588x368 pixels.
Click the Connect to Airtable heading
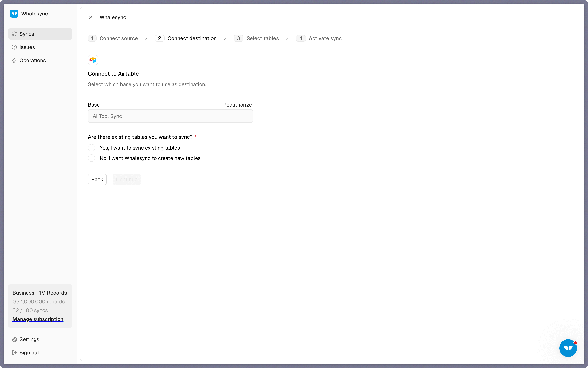(113, 74)
